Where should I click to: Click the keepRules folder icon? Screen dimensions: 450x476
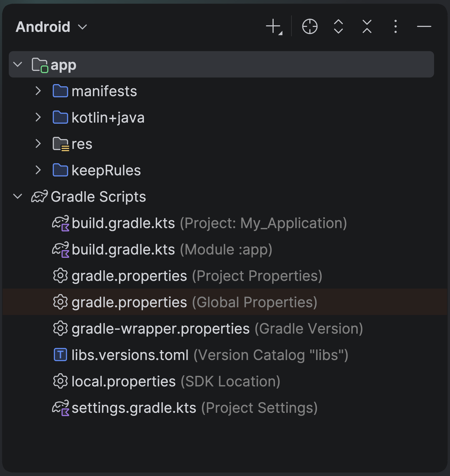click(60, 170)
